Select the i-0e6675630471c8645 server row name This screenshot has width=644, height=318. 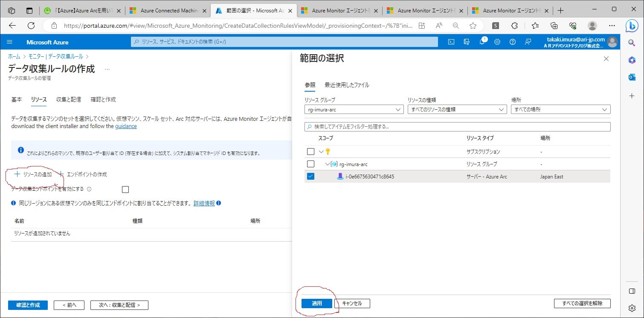click(370, 177)
